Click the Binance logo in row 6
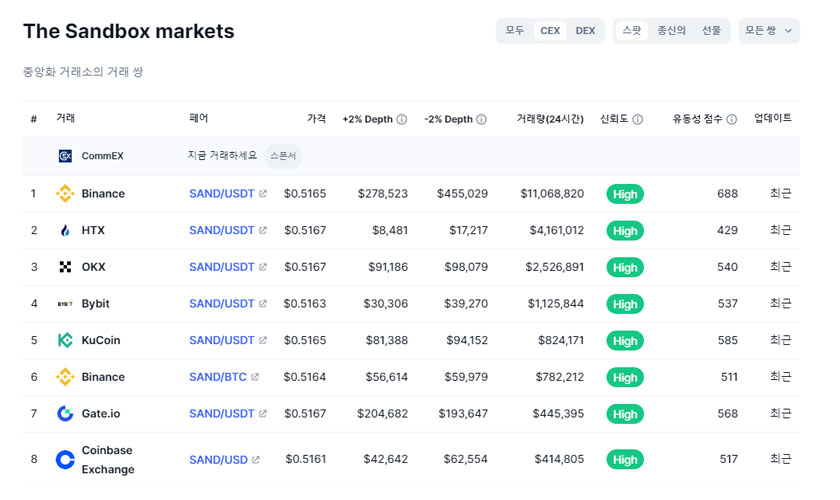Viewport: 840px width, 500px height. [x=65, y=377]
